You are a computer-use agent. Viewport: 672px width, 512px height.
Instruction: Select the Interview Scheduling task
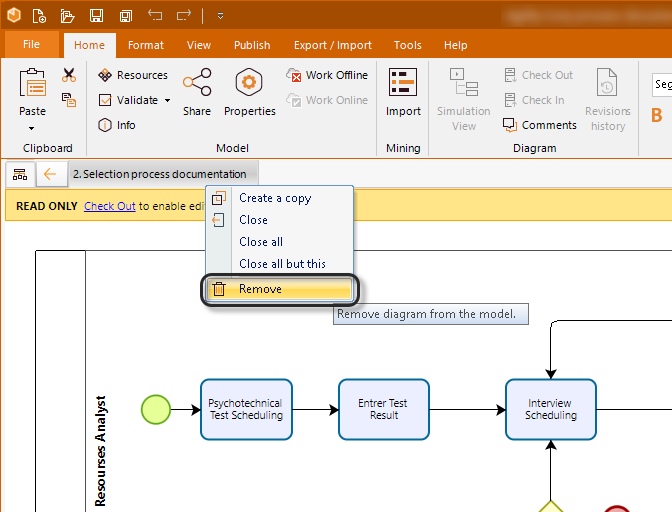(x=551, y=409)
